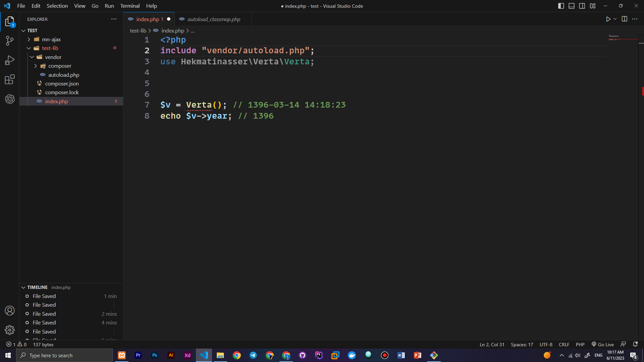Screen dimensions: 644x362
Task: Open notifications bell in status bar
Action: pyautogui.click(x=635, y=345)
